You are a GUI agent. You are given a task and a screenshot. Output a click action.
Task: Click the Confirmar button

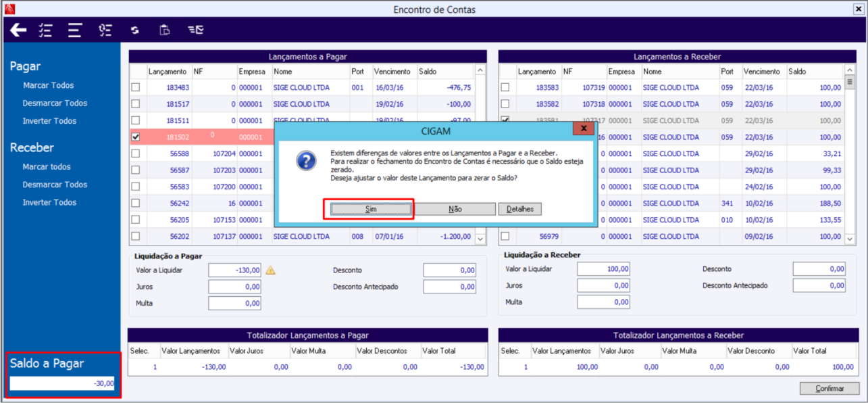pyautogui.click(x=829, y=389)
